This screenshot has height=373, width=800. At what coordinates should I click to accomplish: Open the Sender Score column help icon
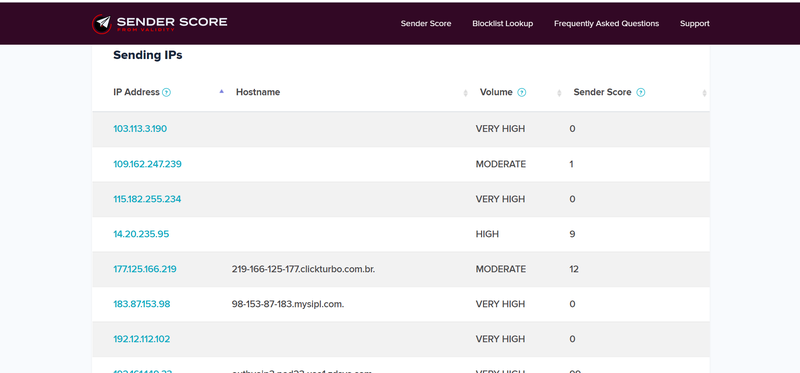[641, 92]
